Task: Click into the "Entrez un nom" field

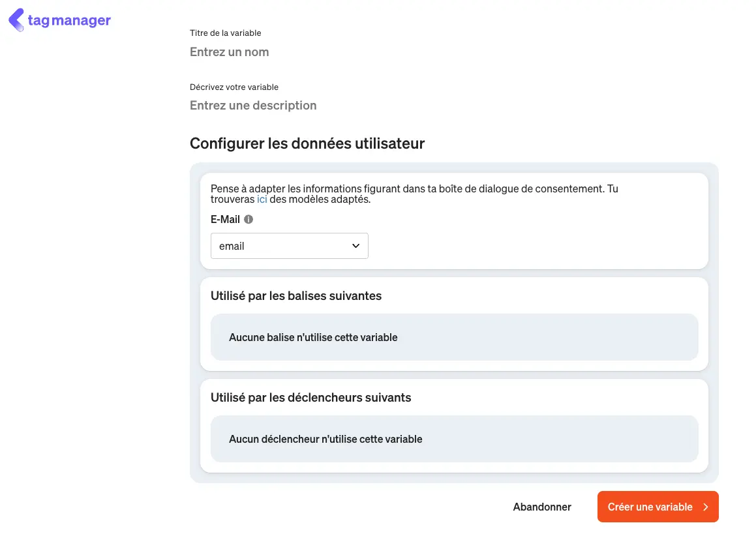Action: [x=326, y=52]
